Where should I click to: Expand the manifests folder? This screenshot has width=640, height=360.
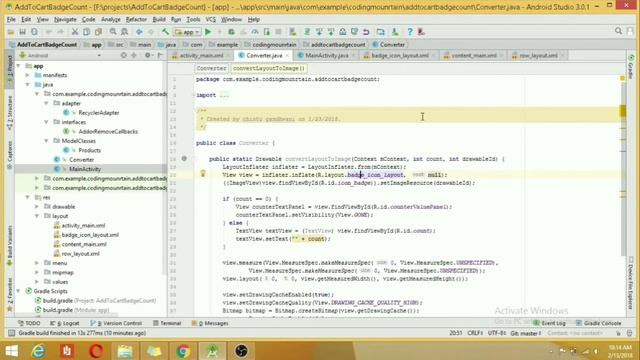[28, 75]
